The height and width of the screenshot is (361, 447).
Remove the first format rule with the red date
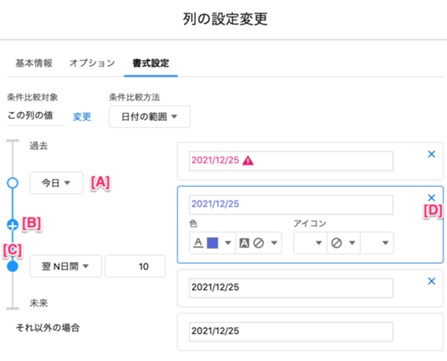tap(431, 154)
